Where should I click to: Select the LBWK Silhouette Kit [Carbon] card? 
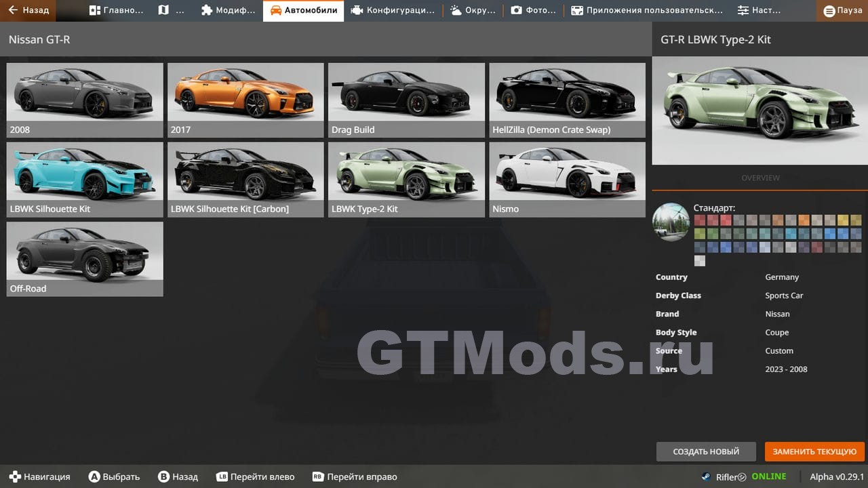pyautogui.click(x=245, y=180)
